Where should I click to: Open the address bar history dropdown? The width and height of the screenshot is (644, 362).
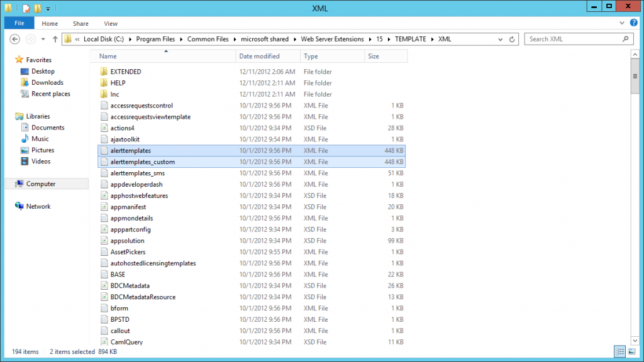coord(500,40)
